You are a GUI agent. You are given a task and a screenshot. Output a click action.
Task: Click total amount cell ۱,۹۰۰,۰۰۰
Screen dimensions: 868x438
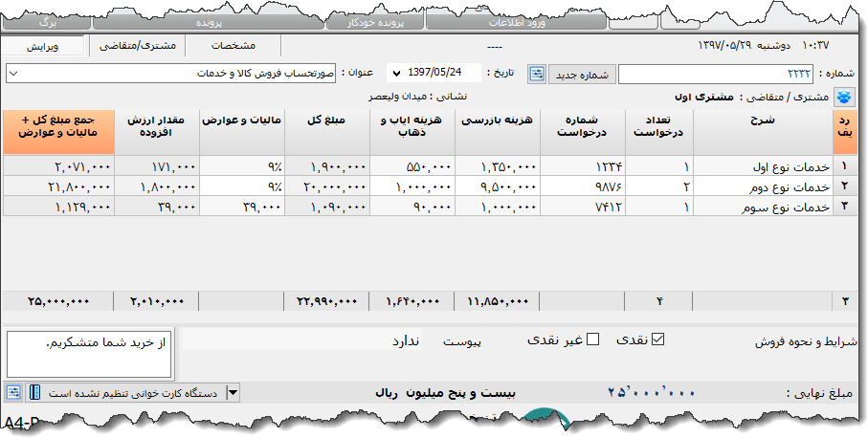click(x=327, y=165)
